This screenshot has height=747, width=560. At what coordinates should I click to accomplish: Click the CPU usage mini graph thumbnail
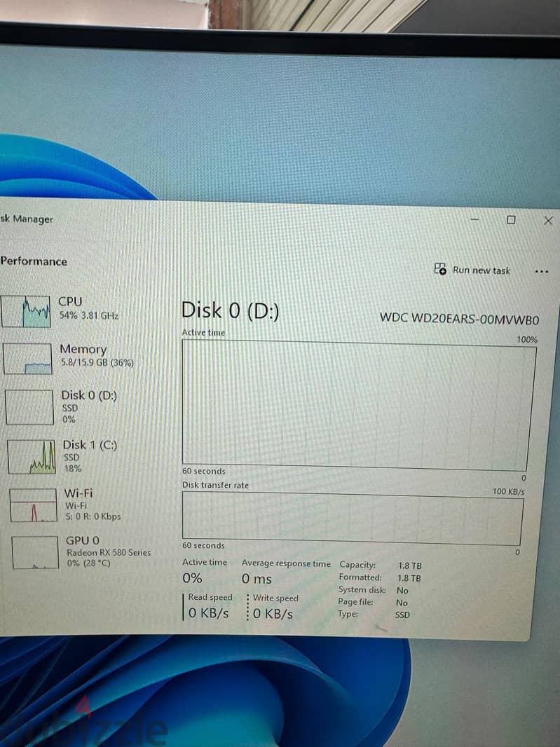(x=26, y=311)
